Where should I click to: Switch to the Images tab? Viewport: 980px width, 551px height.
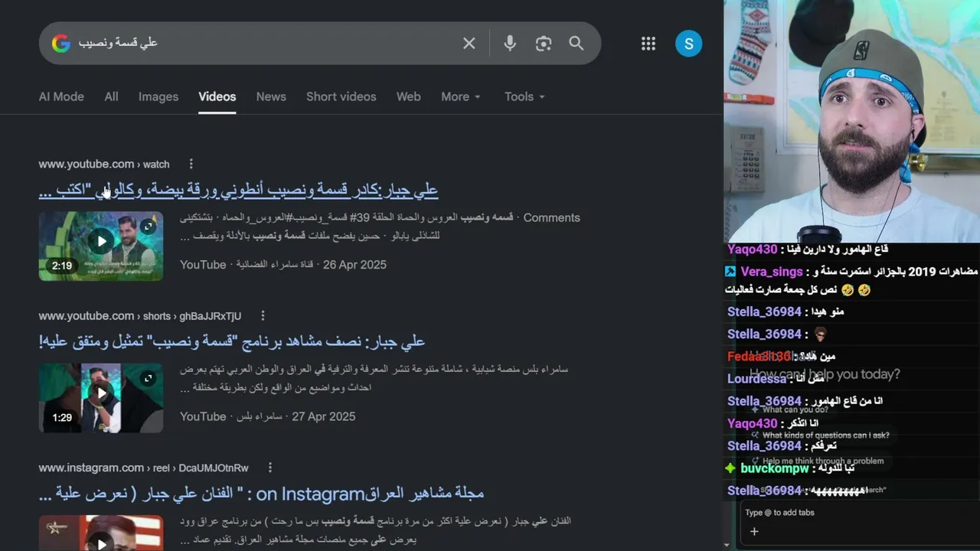[x=158, y=96]
